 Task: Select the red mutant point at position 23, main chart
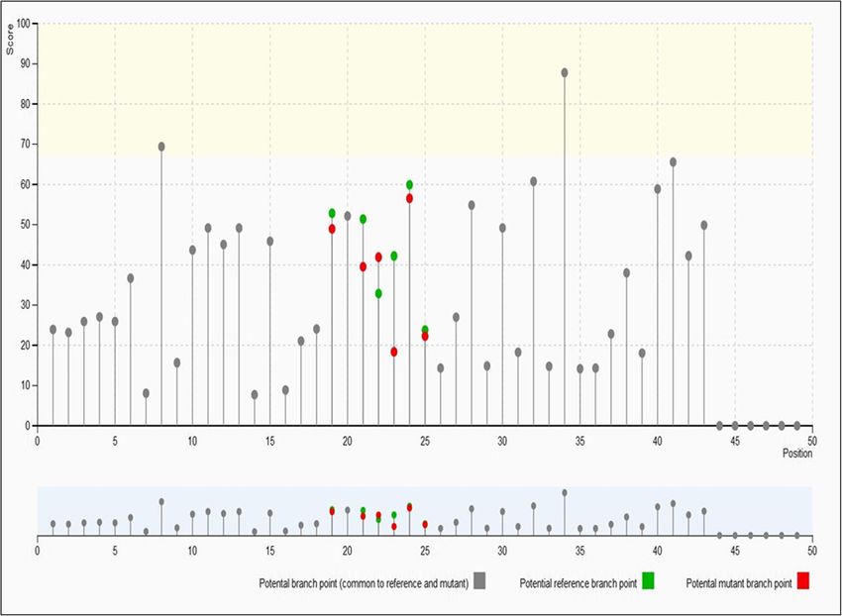point(394,352)
